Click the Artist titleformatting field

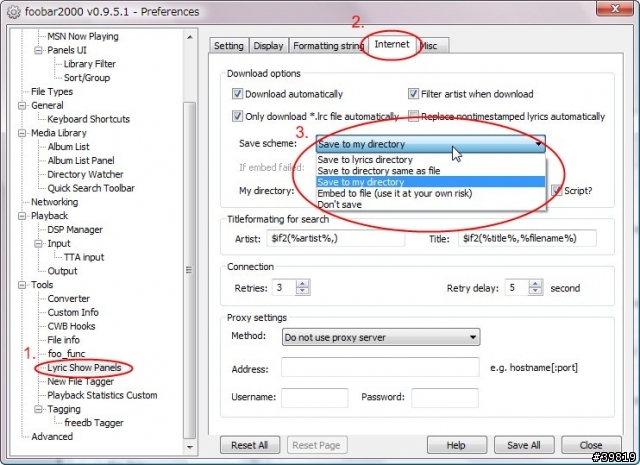pos(336,238)
